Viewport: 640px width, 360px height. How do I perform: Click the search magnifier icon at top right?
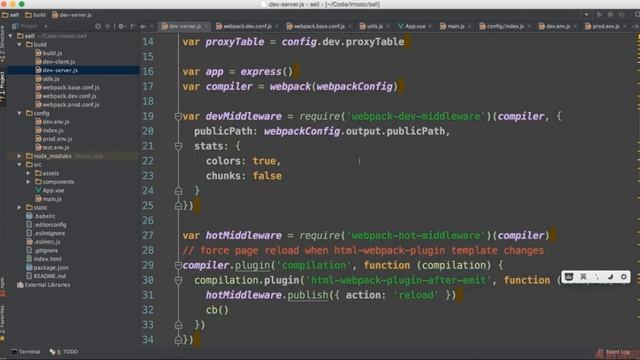point(637,15)
